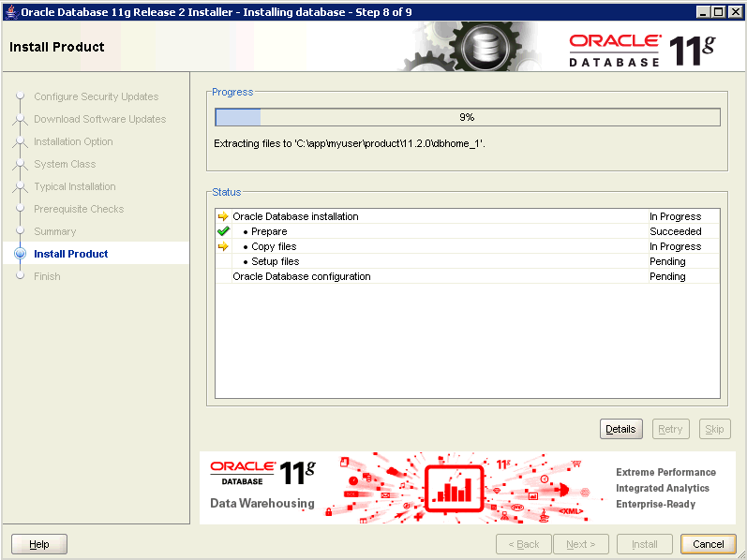
Task: Click the 9% installation progress bar
Action: tap(467, 117)
